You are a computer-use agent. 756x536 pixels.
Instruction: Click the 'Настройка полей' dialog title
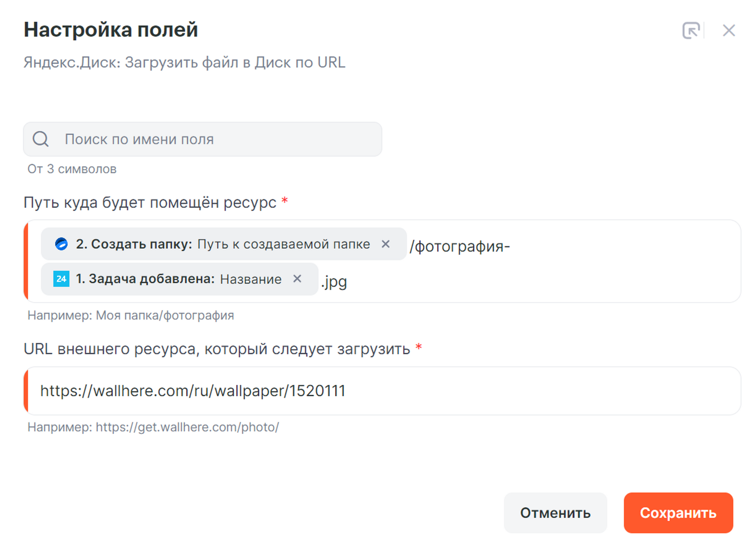(111, 30)
